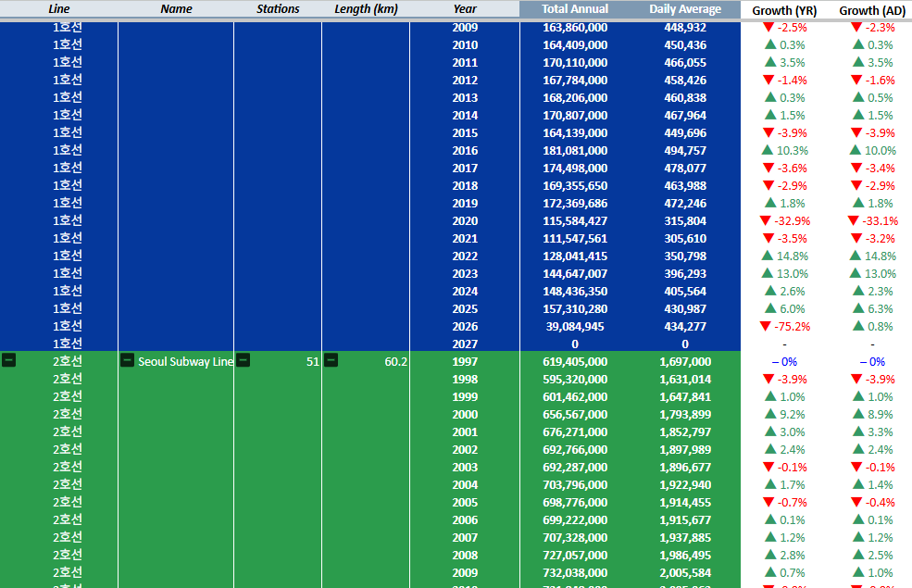
Task: Click Total Annual value 0 in 2027 row
Action: coord(575,344)
